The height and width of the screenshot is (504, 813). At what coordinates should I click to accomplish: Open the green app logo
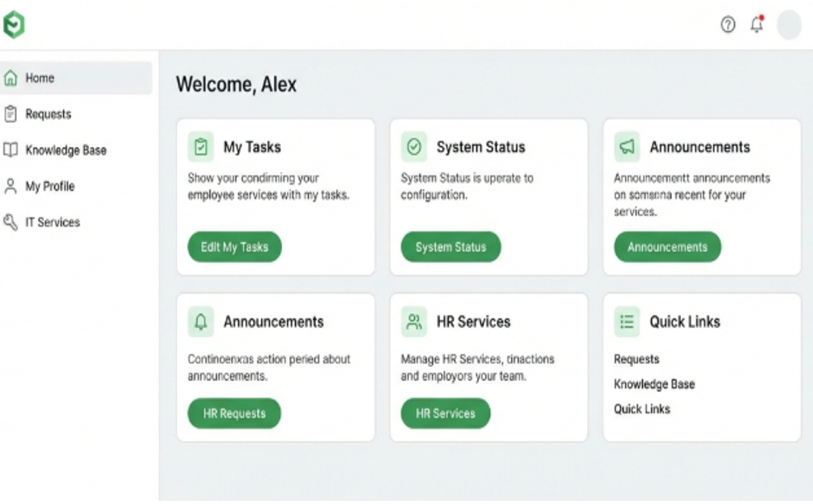tap(15, 24)
